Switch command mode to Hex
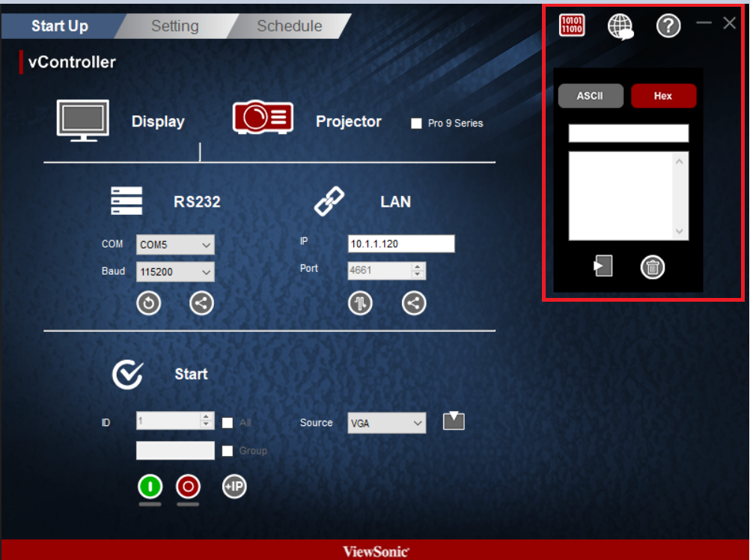This screenshot has width=750, height=560. (663, 96)
